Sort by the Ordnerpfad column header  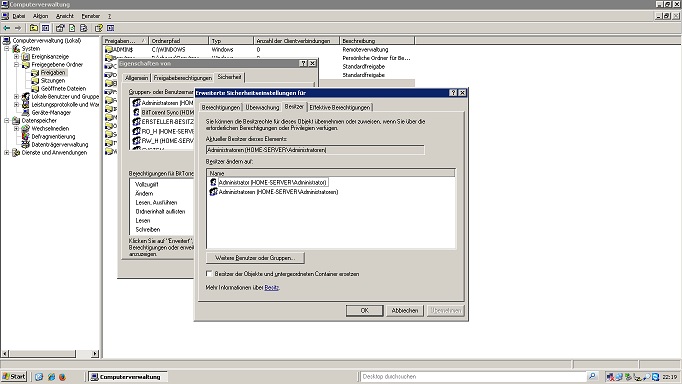point(178,40)
